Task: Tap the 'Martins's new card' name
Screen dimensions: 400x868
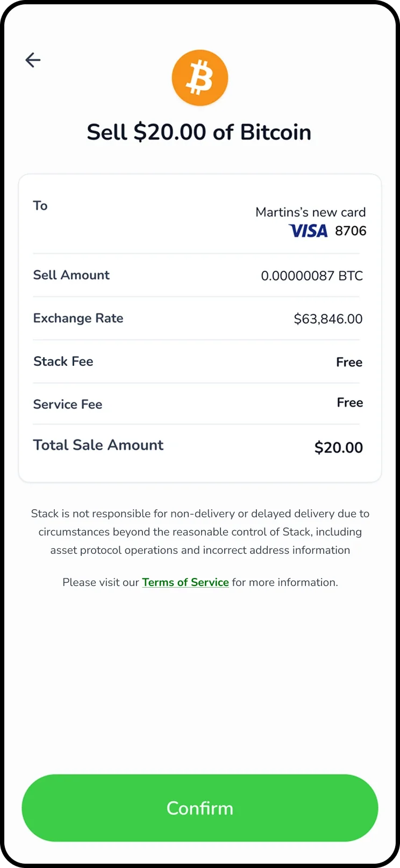Action: [311, 212]
